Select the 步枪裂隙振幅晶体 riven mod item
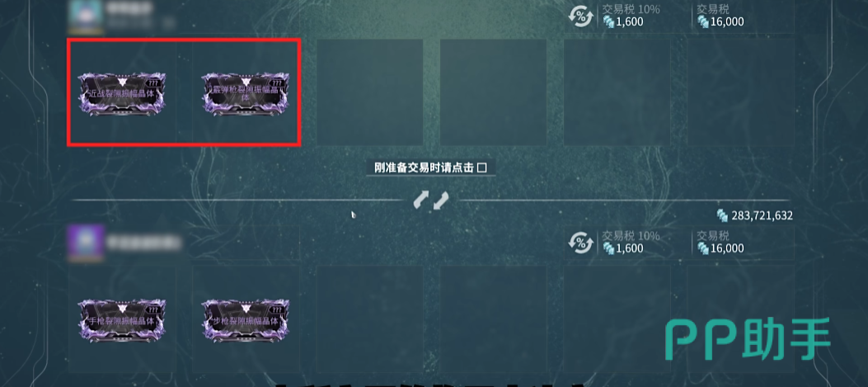This screenshot has width=868, height=387. pos(245,320)
